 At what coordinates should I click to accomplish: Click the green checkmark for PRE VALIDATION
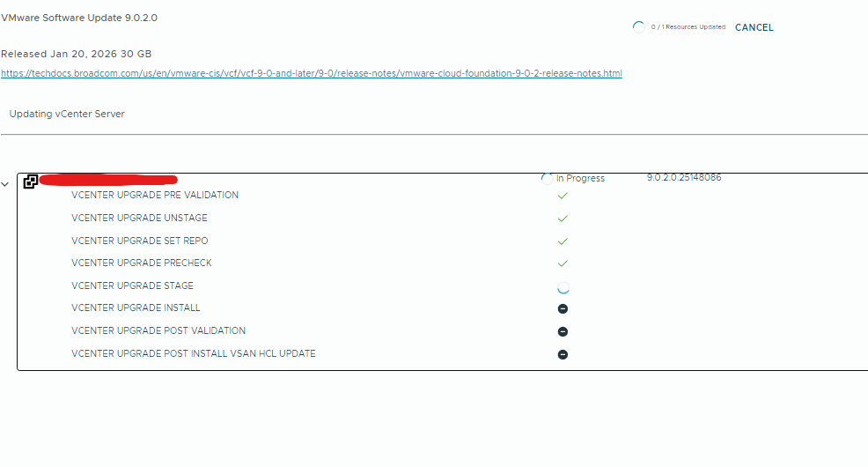click(563, 196)
